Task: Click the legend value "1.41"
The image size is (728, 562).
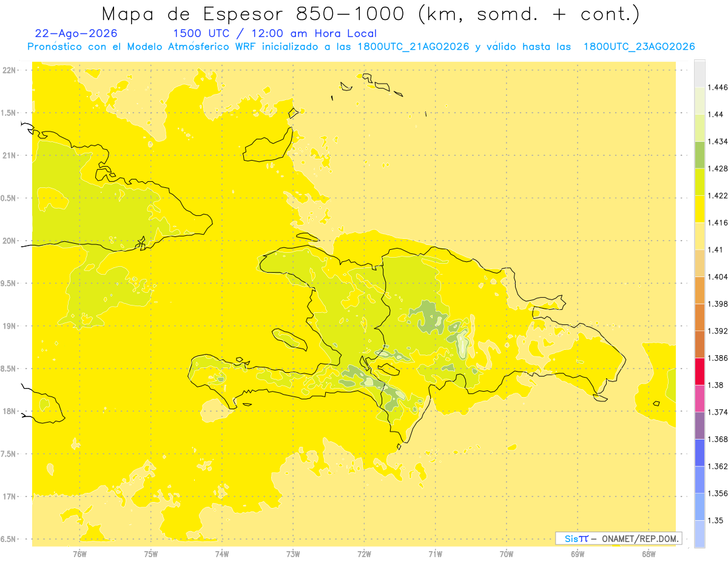Action: coord(715,249)
